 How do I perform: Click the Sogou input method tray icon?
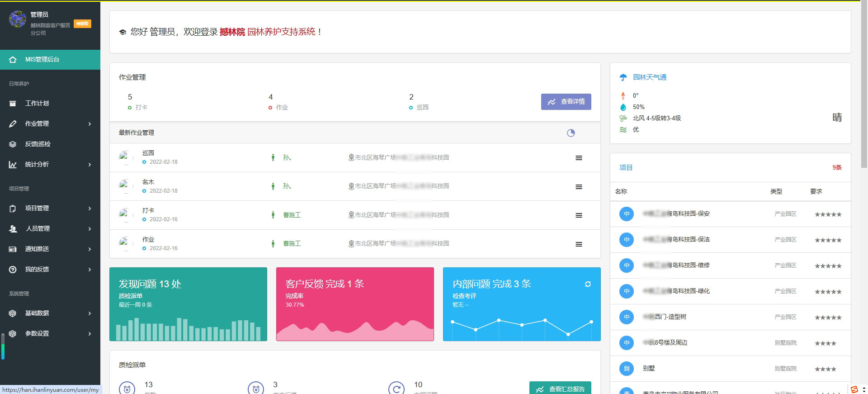coord(854,389)
